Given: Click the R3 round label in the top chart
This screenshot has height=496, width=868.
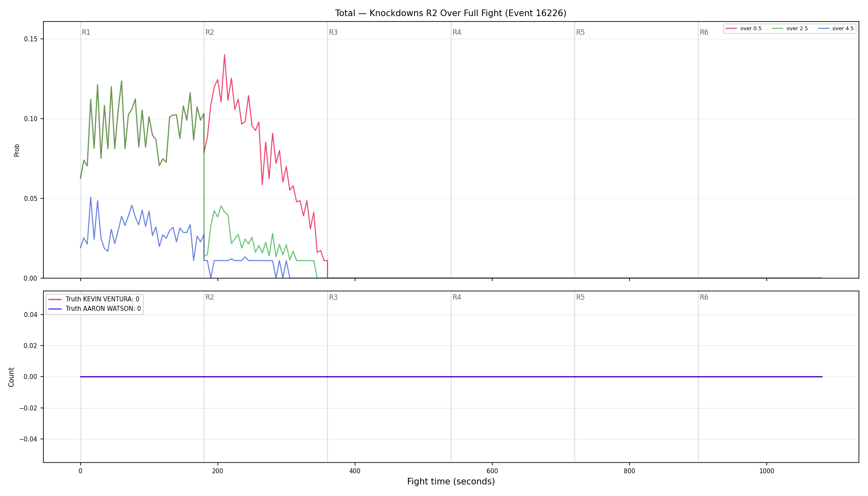Looking at the screenshot, I should pos(333,32).
